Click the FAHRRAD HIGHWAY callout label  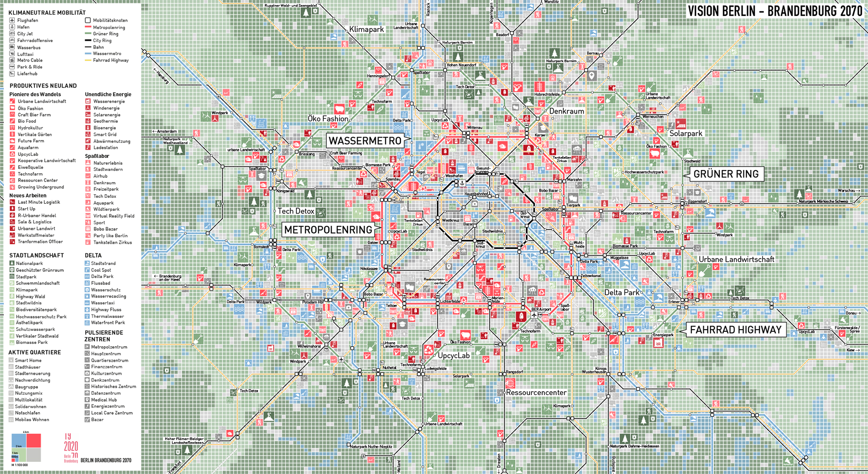point(736,330)
